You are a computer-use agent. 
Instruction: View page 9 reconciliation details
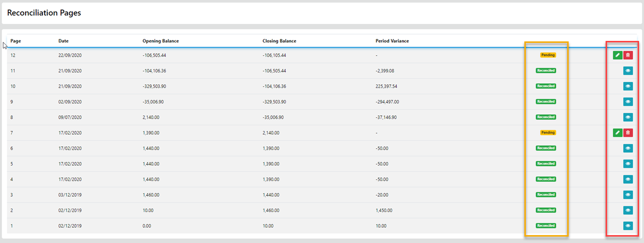pos(628,102)
